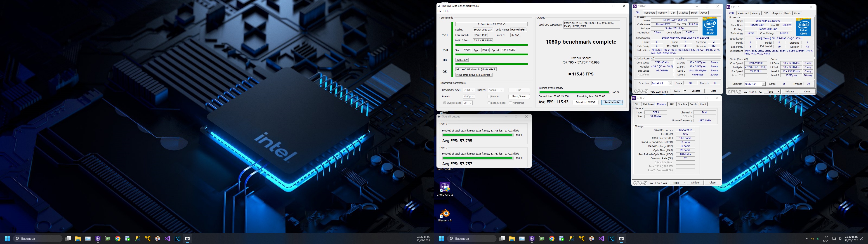Enable the Pmode checkbox
868x244 pixels.
pos(489,96)
